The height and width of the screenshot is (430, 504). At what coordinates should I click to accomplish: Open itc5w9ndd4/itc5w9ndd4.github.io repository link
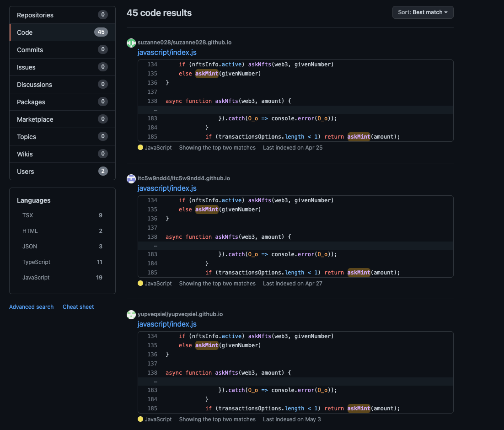[184, 178]
